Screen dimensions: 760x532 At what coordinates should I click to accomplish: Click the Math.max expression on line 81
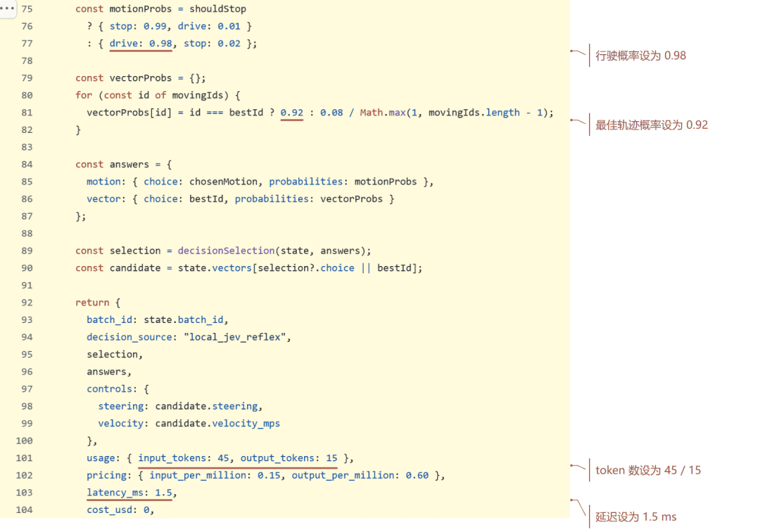(x=382, y=113)
